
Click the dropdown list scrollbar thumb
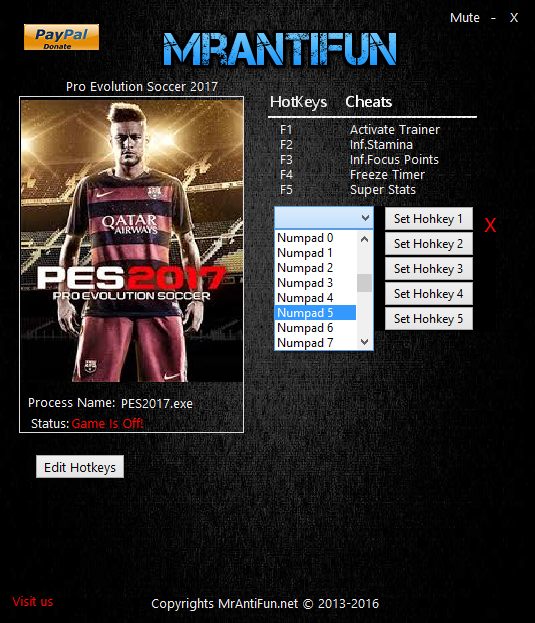[365, 283]
